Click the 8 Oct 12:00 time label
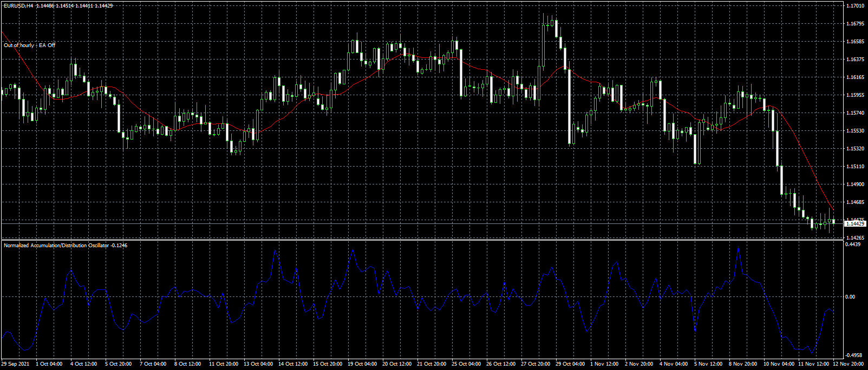Screen dimensions: 868x370 coord(187,364)
